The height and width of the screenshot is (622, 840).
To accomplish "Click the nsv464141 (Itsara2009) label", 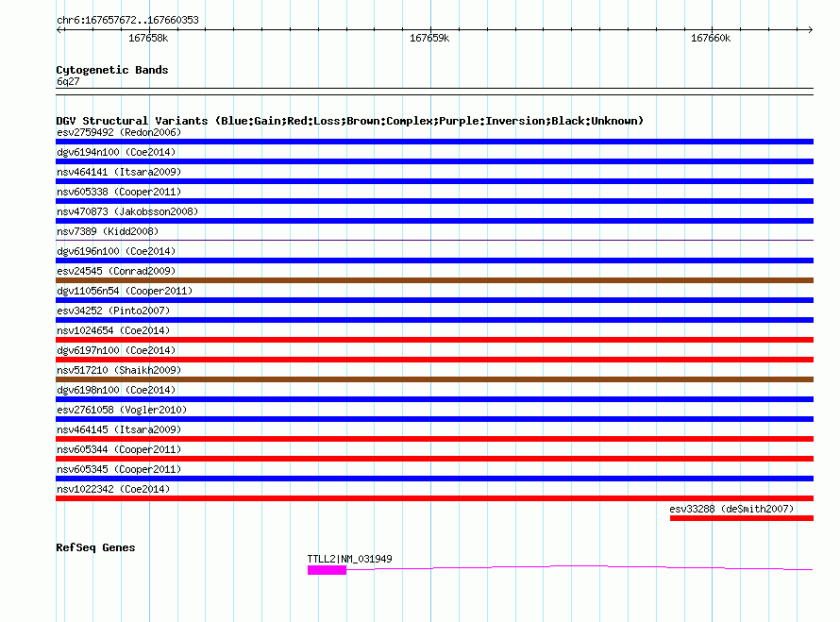I will [x=119, y=172].
